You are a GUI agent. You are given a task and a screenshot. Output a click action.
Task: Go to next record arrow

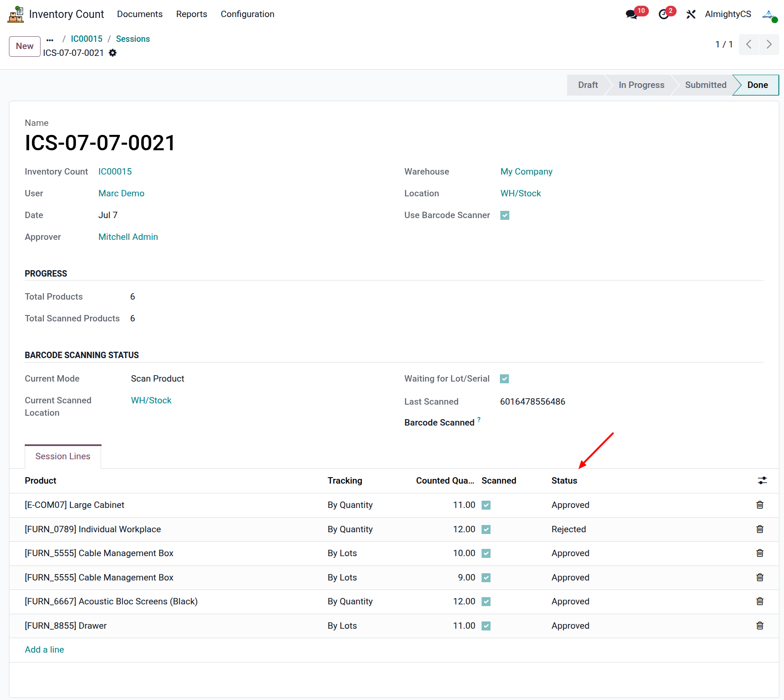pos(769,44)
